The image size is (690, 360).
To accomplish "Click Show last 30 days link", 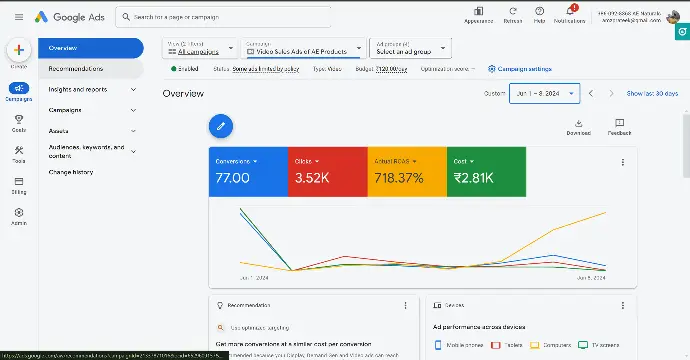I will (652, 93).
